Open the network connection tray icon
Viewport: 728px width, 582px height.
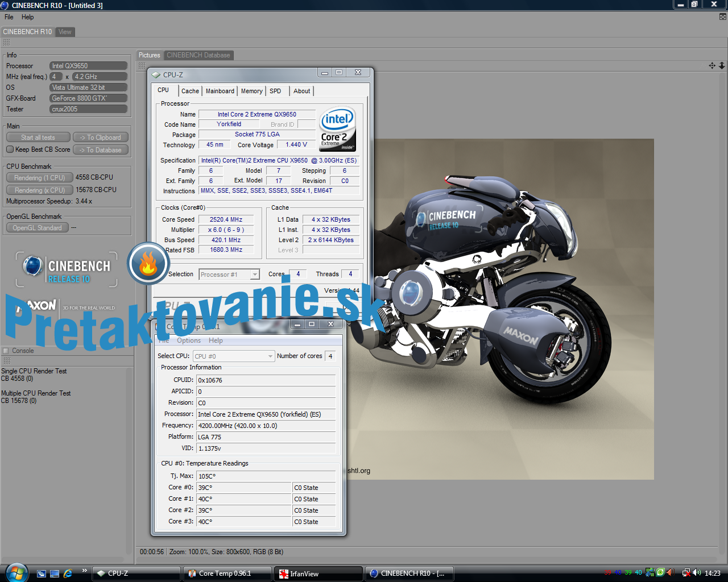686,573
